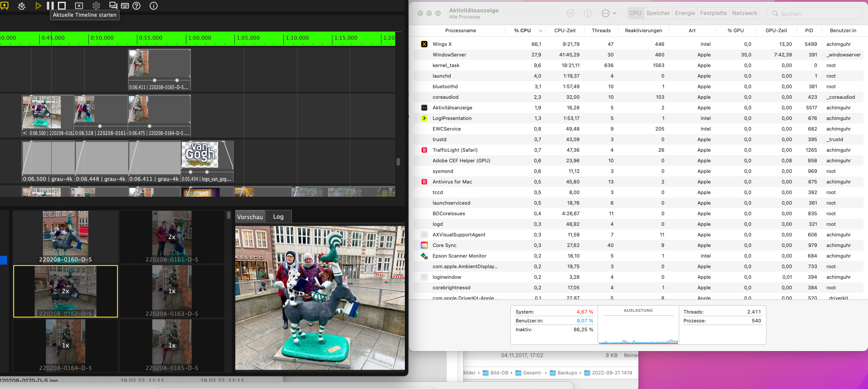Select the TrafficLight (Safari) process icon

(x=424, y=150)
